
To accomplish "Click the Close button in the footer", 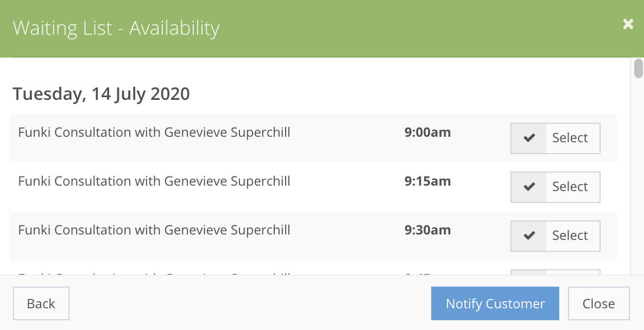I will [x=598, y=303].
